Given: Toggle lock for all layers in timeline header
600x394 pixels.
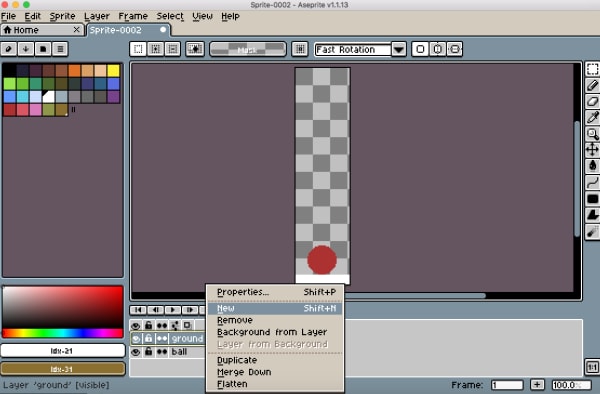Looking at the screenshot, I should point(148,326).
